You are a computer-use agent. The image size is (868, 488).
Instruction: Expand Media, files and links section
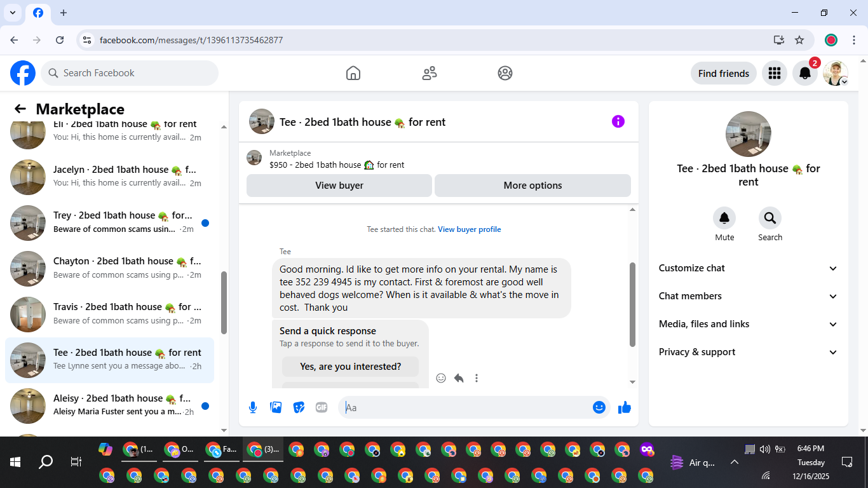[x=749, y=324]
